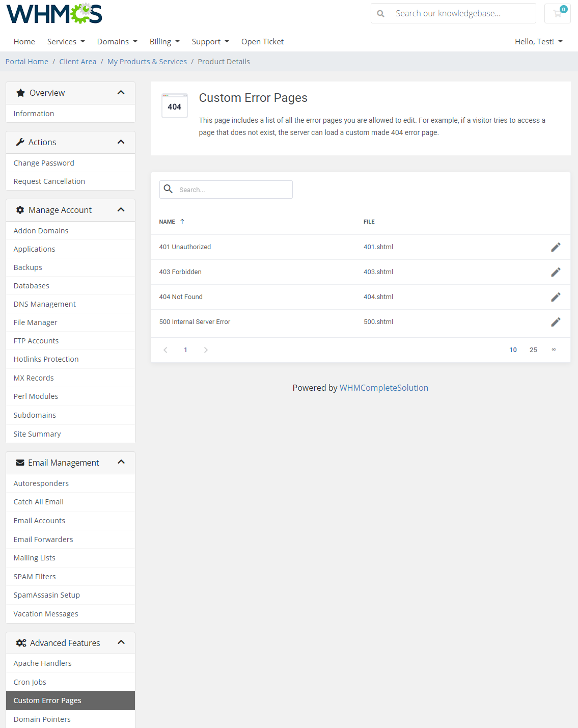This screenshot has height=728, width=578.
Task: Follow the My Products & Services breadcrumb
Action: tap(147, 61)
